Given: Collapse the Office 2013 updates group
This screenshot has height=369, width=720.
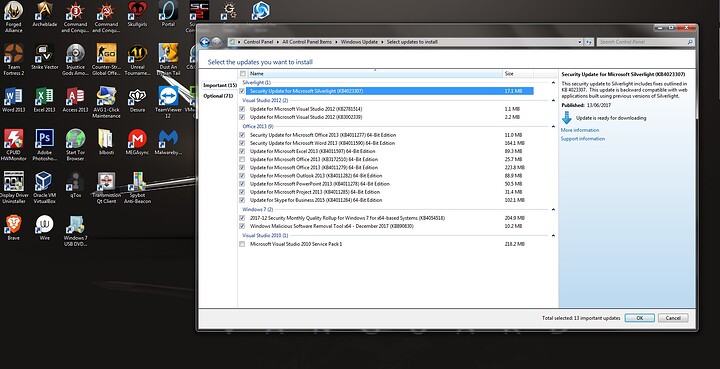Looking at the screenshot, I should tap(553, 126).
